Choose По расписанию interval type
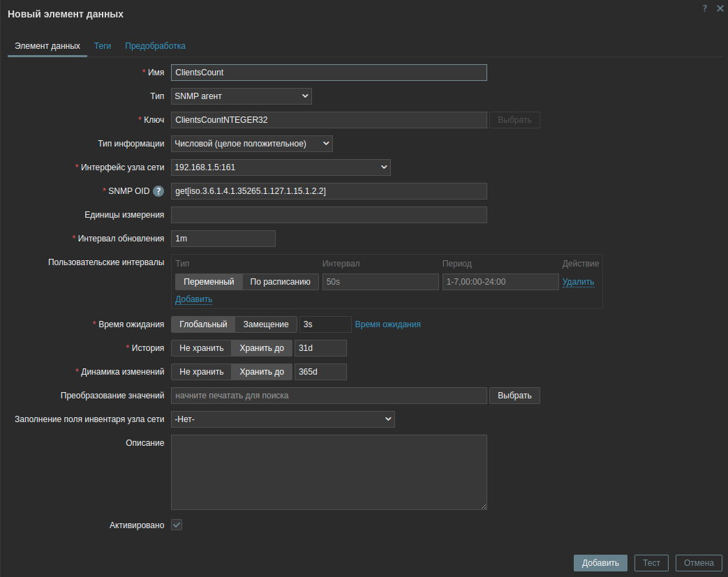 pos(280,282)
